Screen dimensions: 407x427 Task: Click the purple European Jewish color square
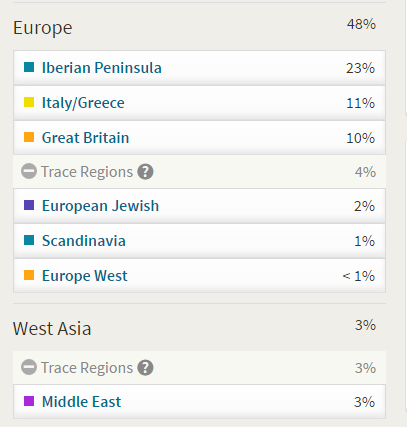29,205
